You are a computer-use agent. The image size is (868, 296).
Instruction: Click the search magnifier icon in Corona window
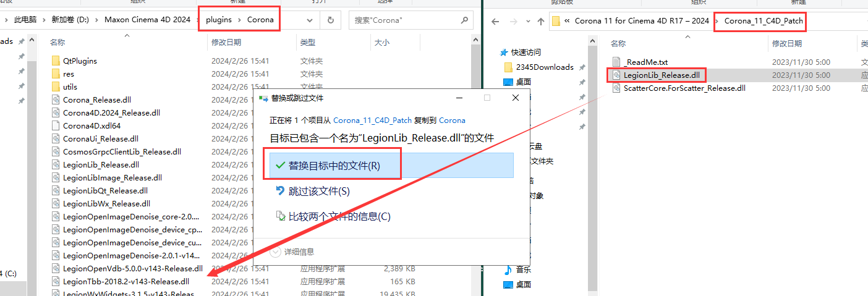(x=464, y=20)
